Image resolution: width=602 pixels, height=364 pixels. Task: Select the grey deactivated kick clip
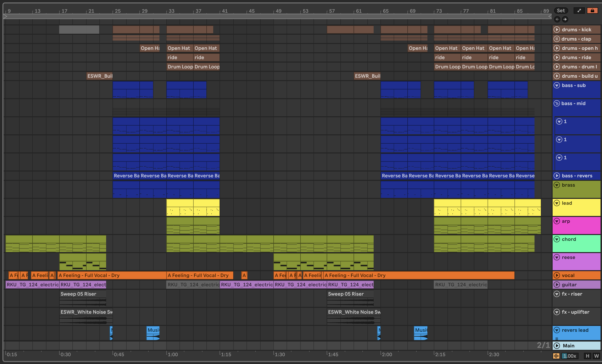coord(79,30)
